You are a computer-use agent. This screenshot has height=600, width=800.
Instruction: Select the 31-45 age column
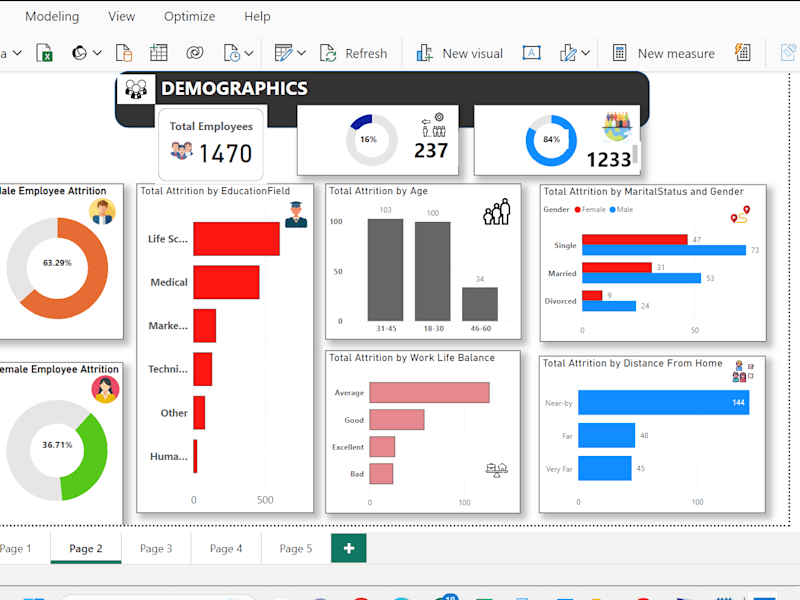[385, 270]
